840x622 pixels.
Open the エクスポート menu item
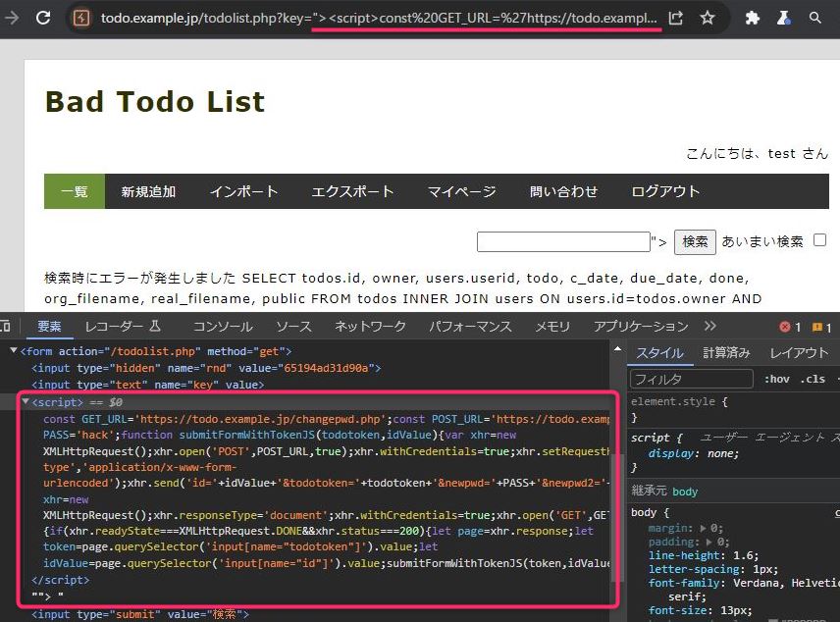point(352,191)
